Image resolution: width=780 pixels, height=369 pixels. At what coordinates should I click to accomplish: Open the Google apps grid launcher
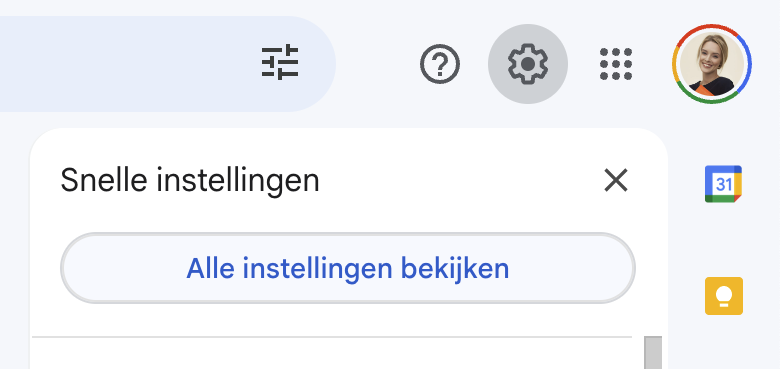click(616, 64)
